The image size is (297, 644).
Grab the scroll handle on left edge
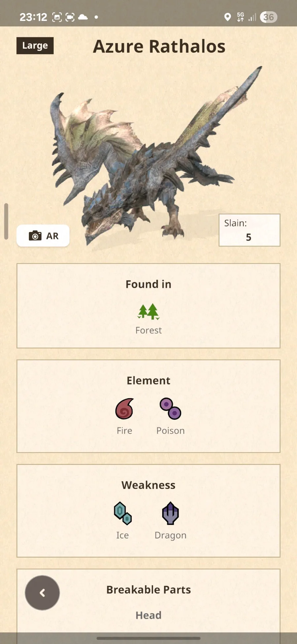click(6, 221)
